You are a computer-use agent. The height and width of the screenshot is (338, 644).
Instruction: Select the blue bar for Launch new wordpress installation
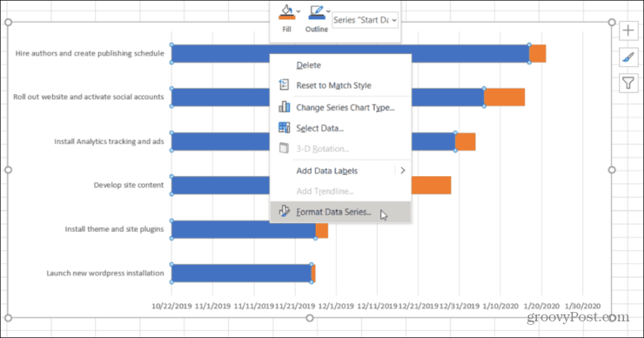(x=241, y=273)
